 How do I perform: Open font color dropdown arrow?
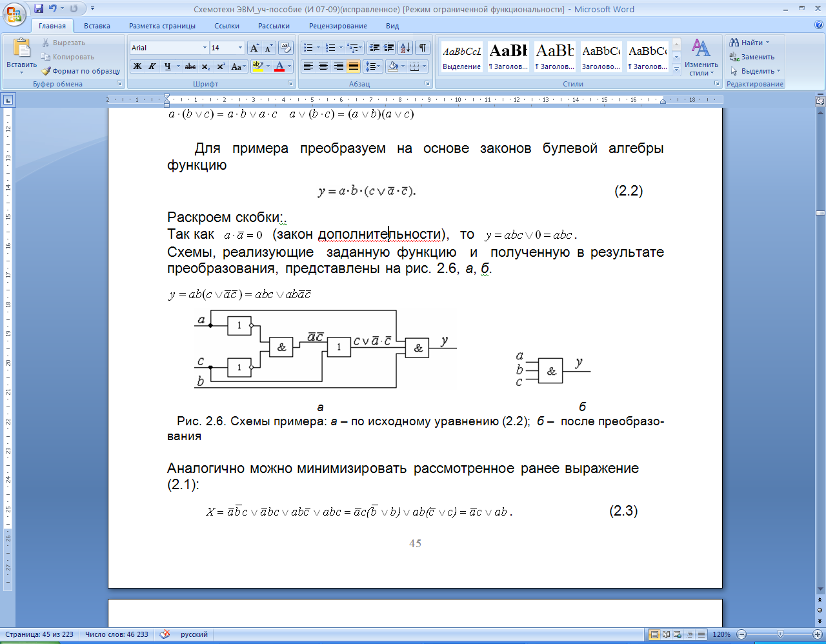coord(290,66)
